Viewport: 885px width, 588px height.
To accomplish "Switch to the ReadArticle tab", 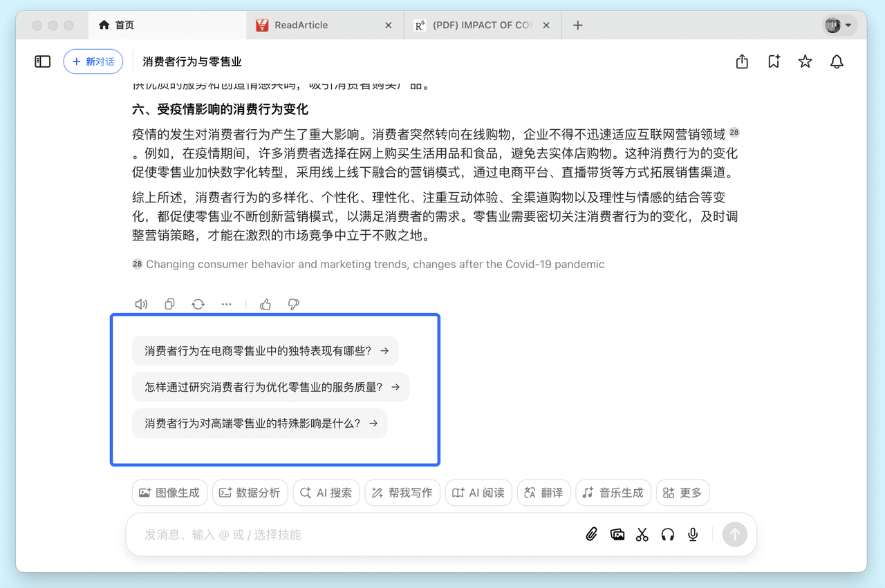I will click(x=301, y=25).
